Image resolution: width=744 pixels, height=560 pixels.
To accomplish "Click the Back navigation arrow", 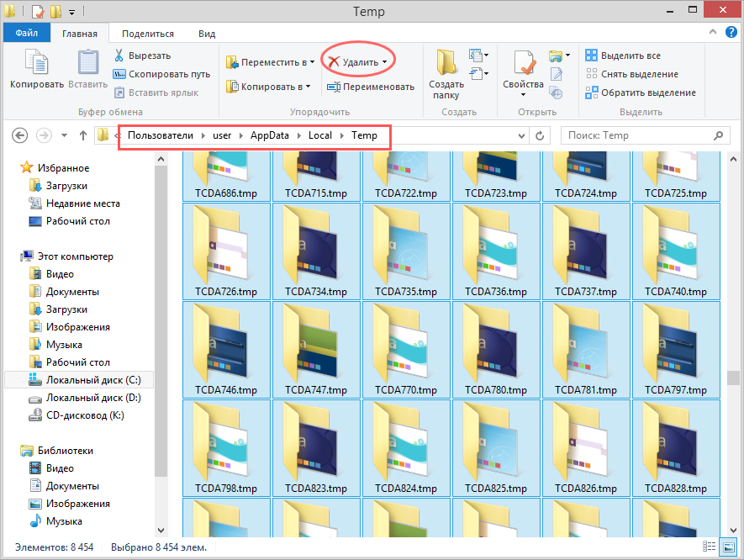I will tap(19, 135).
